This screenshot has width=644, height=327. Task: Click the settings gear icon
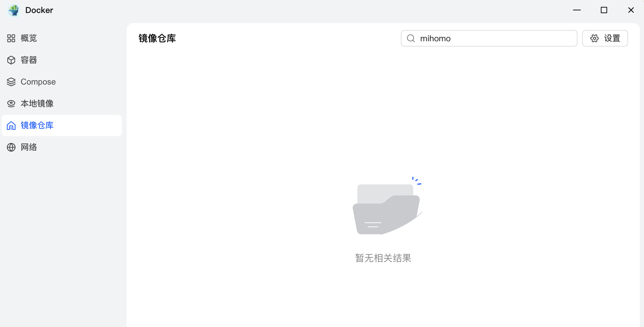(595, 38)
